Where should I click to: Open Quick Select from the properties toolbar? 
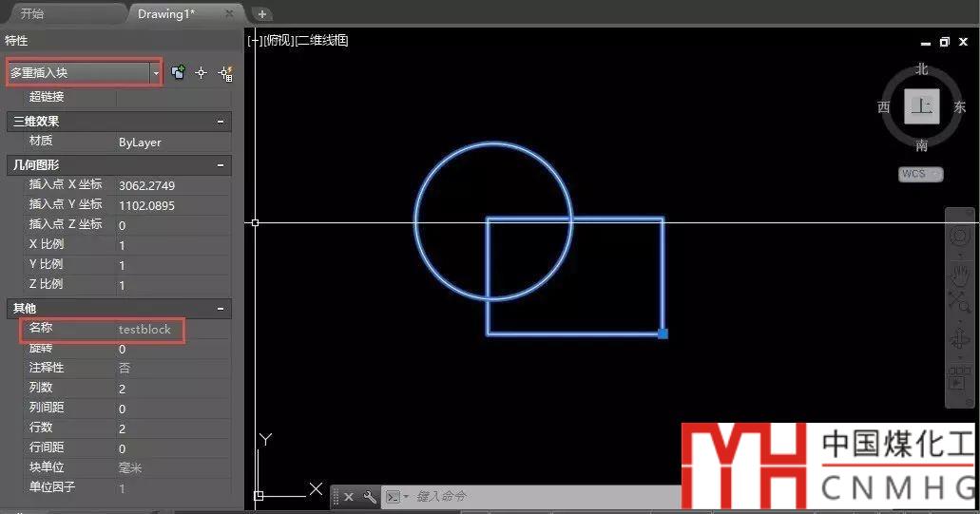225,73
